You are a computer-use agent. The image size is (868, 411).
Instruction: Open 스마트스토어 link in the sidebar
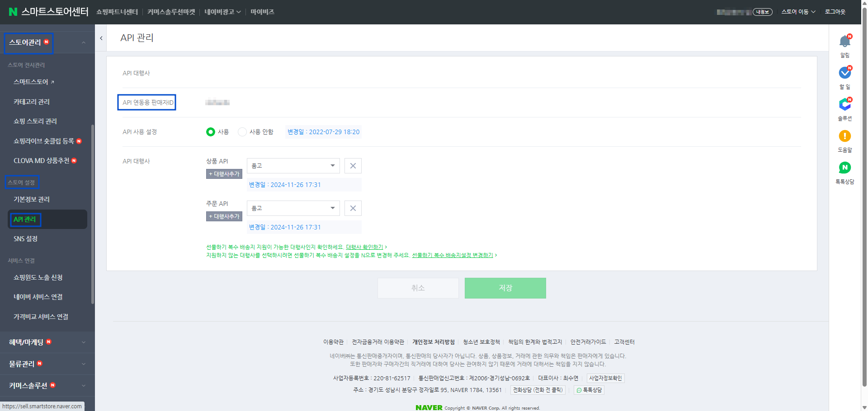click(34, 82)
